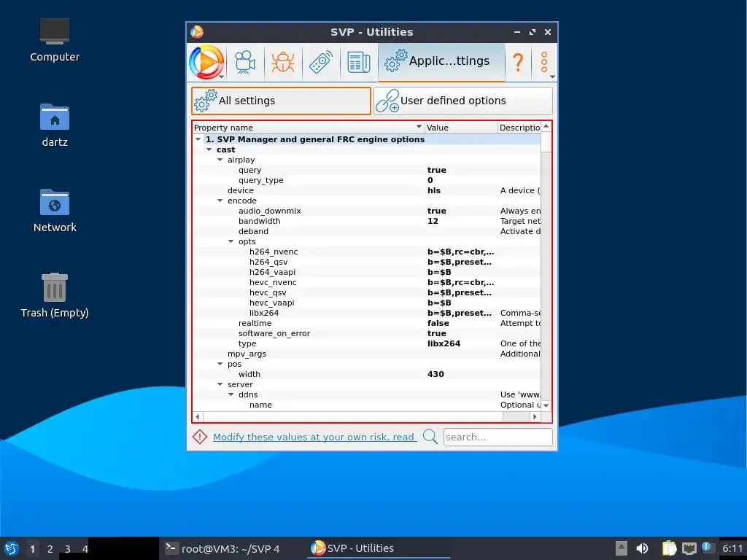This screenshot has height=560, width=747.
Task: Select the h264_vaapi option row
Action: click(366, 273)
